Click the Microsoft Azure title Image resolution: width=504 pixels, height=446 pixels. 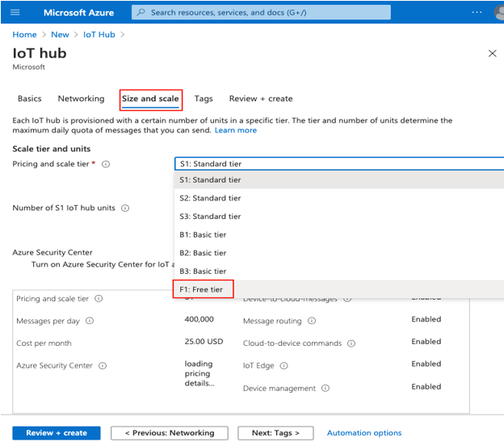click(79, 13)
